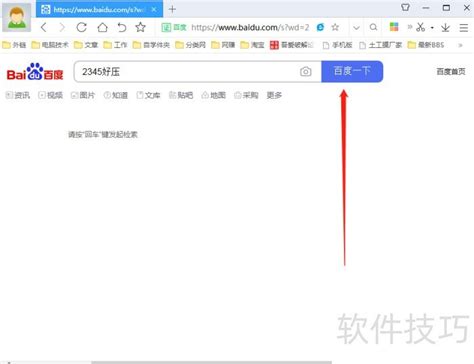Click the undo/restore closed tab icon
Screen dimensions: 474x364
[122, 27]
